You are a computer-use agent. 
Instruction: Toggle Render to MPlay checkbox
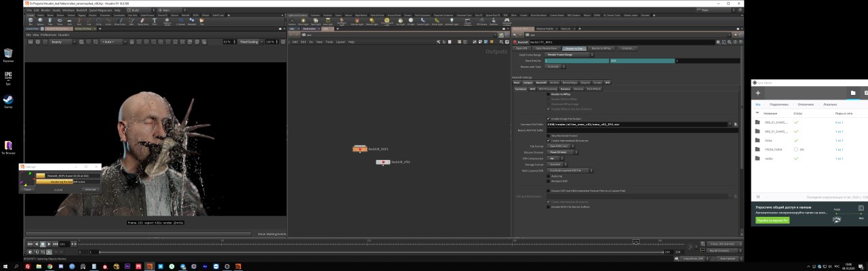click(x=549, y=94)
